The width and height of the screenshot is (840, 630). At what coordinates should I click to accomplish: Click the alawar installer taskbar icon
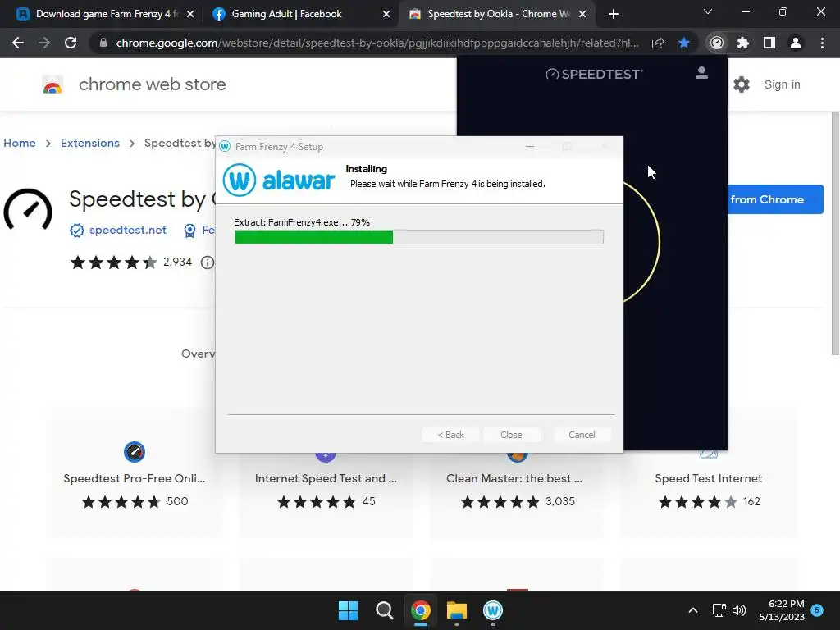coord(493,610)
